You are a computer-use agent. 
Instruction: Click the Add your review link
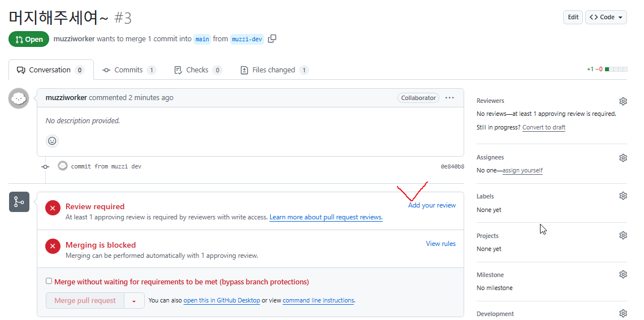point(431,205)
